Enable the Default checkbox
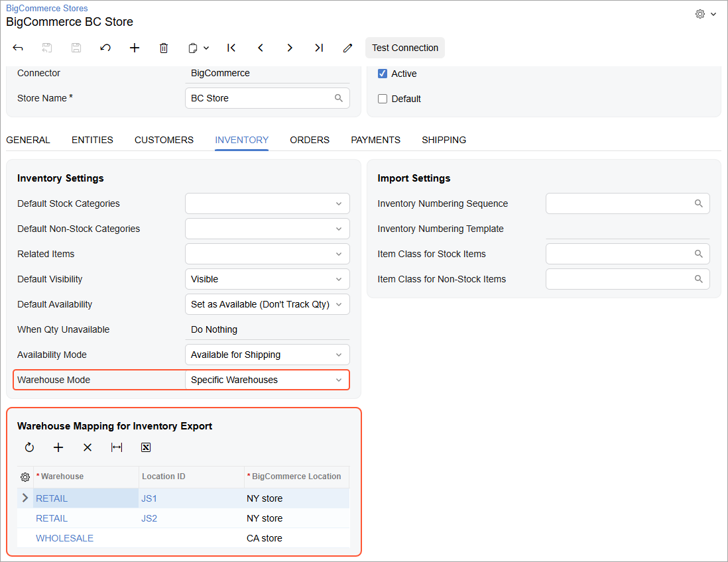728x562 pixels. [383, 99]
